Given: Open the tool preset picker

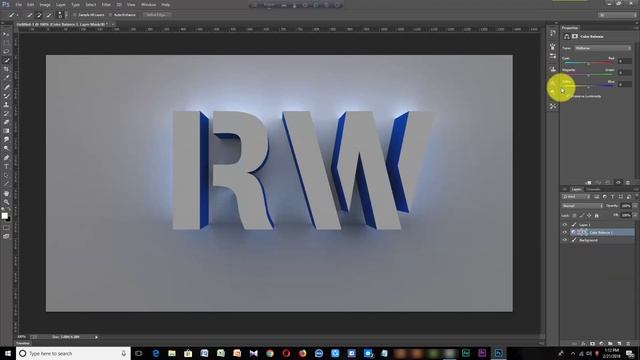Looking at the screenshot, I should [13, 15].
